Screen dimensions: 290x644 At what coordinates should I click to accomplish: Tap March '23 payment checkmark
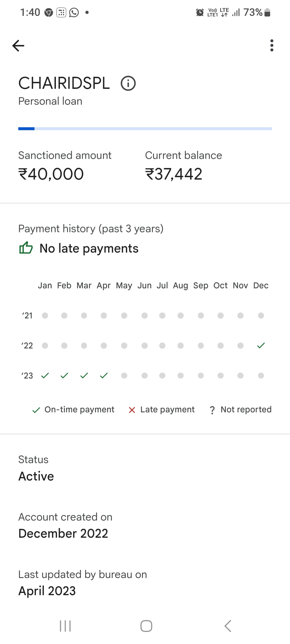(x=84, y=376)
